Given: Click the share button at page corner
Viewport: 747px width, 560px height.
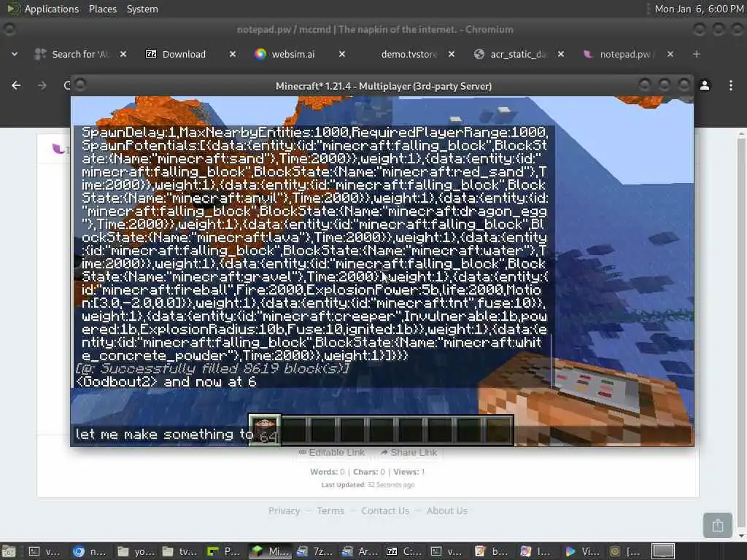Looking at the screenshot, I should (x=718, y=525).
